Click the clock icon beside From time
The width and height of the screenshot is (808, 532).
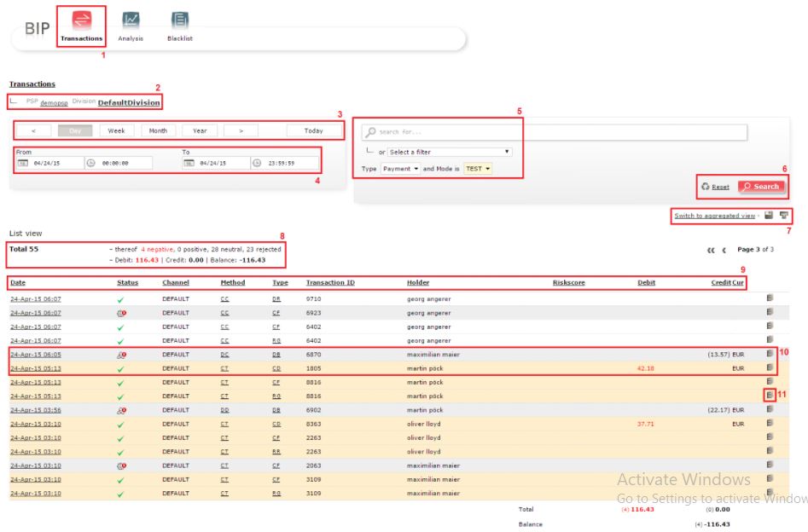(x=90, y=163)
